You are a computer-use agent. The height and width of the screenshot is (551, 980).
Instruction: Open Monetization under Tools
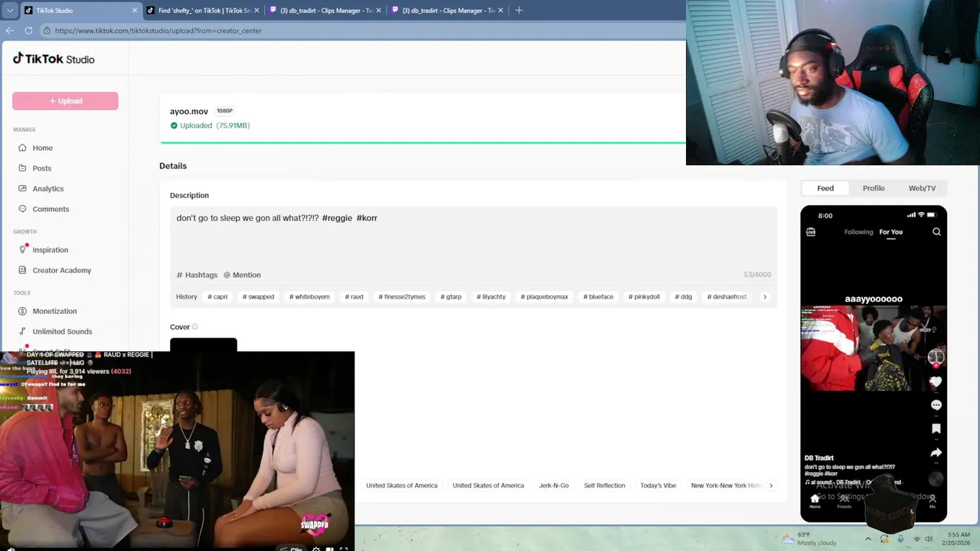54,311
